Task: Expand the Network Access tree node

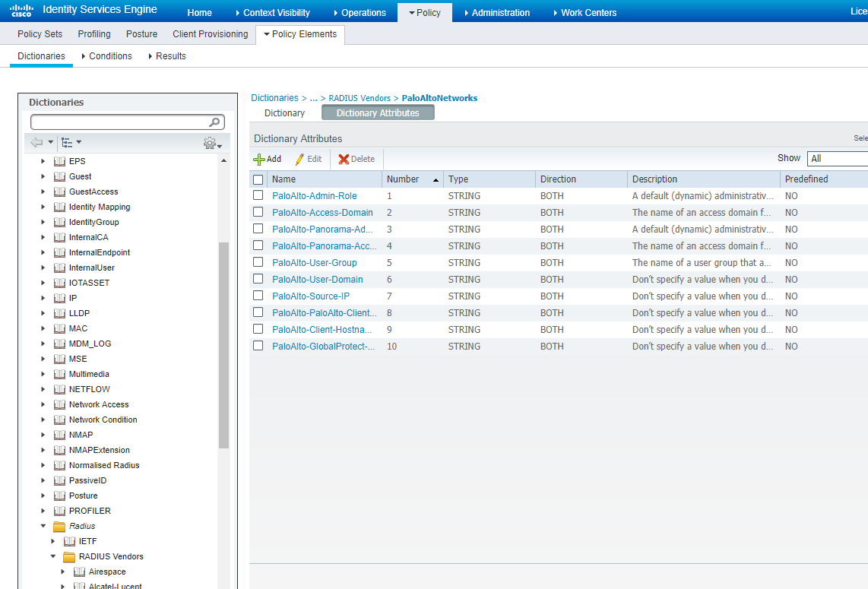Action: 43,404
